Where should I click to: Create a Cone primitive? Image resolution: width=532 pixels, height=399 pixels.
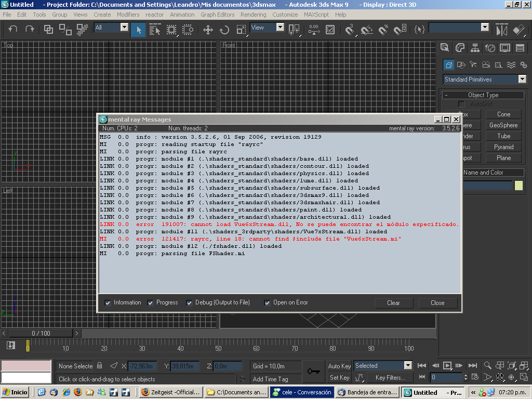(x=503, y=114)
